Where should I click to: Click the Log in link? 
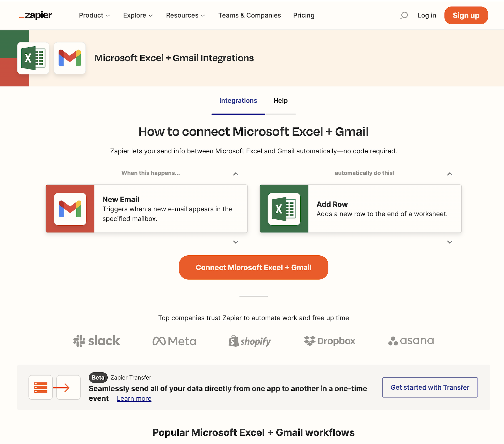click(427, 15)
